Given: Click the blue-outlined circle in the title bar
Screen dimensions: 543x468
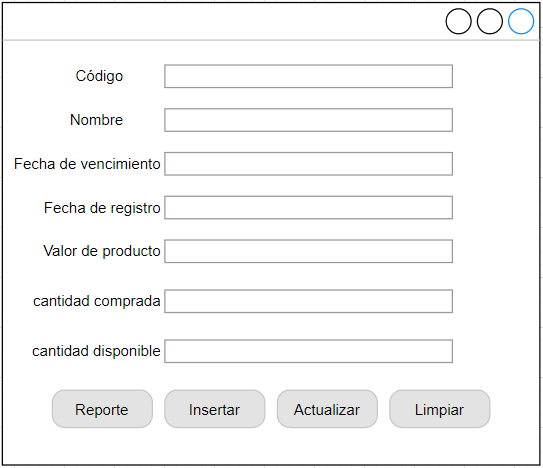Looking at the screenshot, I should click(x=520, y=21).
